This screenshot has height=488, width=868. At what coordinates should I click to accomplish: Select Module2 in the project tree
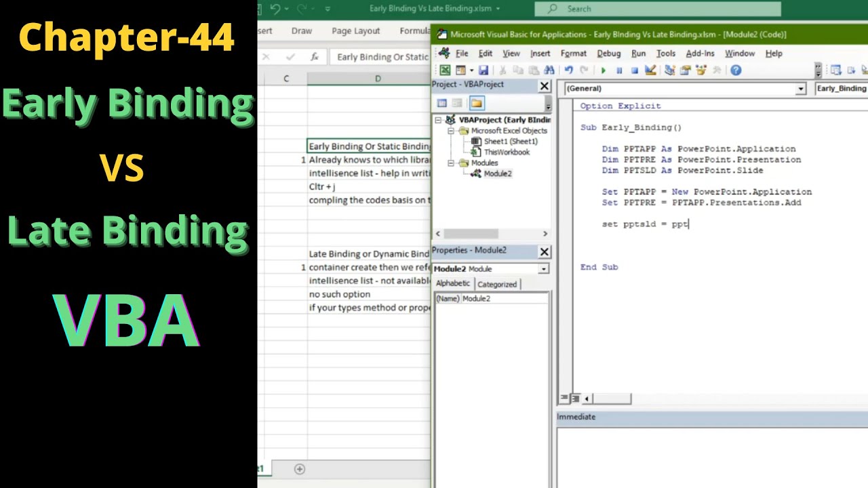(498, 174)
